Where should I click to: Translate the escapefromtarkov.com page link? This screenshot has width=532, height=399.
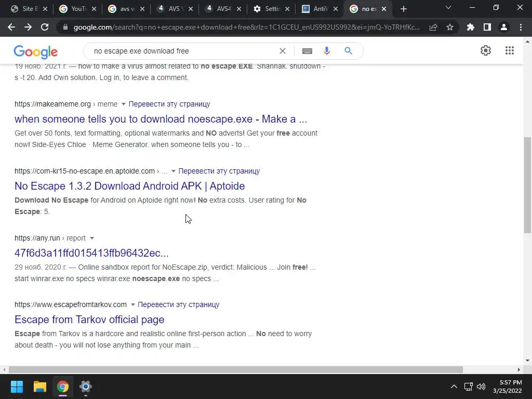179,304
